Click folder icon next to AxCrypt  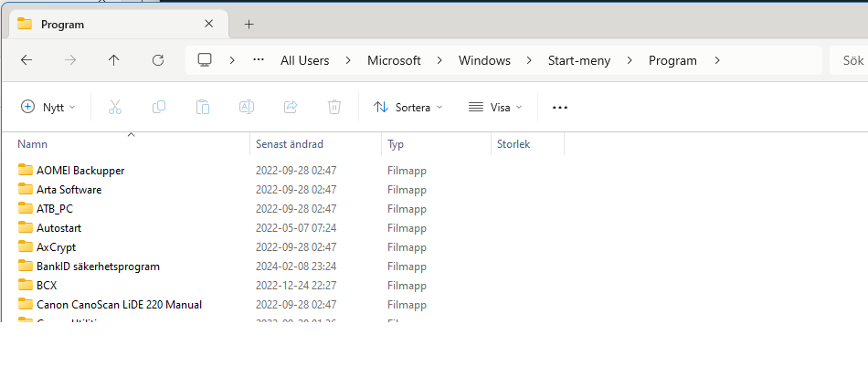pos(25,246)
